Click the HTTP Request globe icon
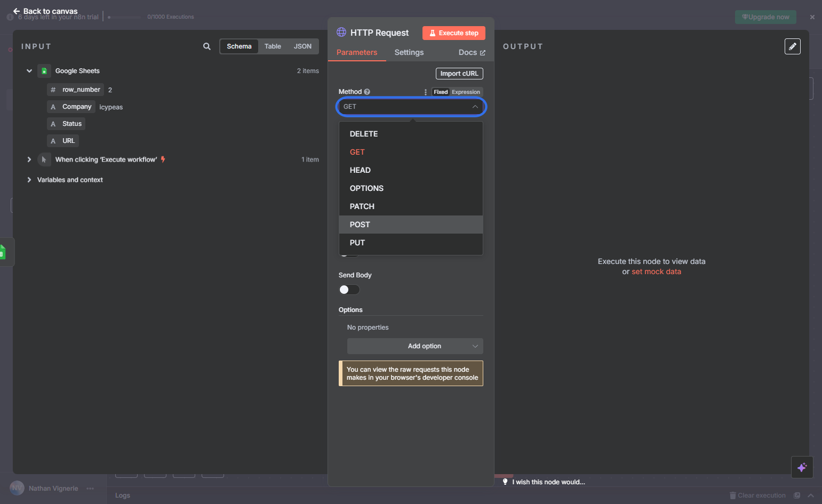 click(341, 32)
